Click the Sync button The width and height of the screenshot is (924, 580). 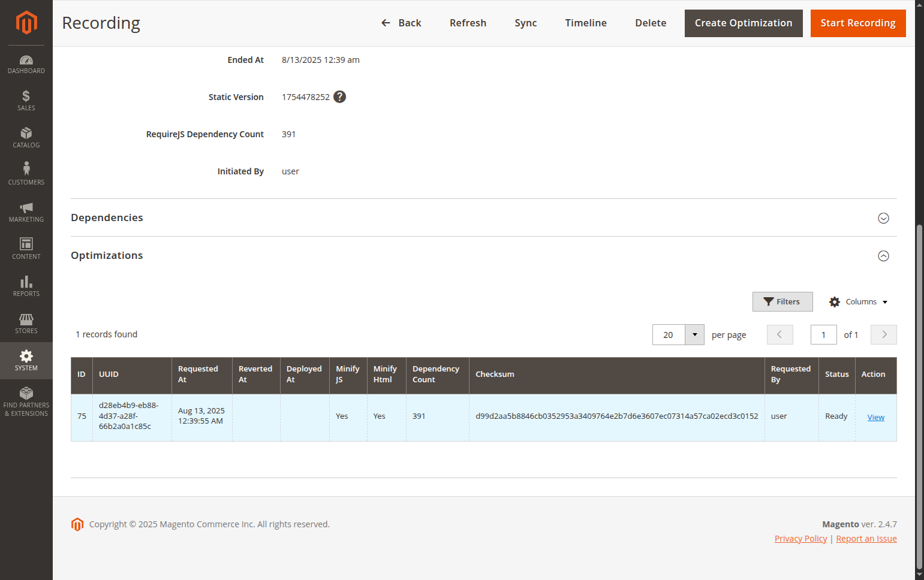tap(526, 23)
